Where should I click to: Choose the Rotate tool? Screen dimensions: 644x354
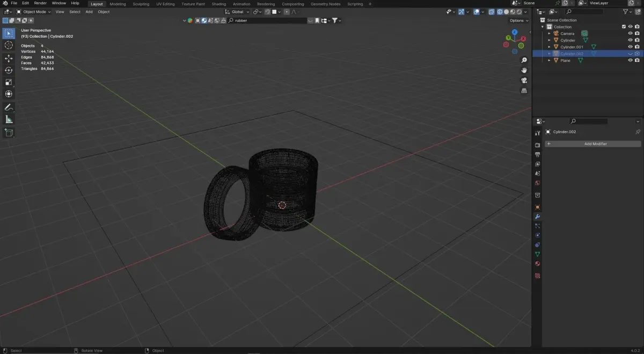click(9, 70)
